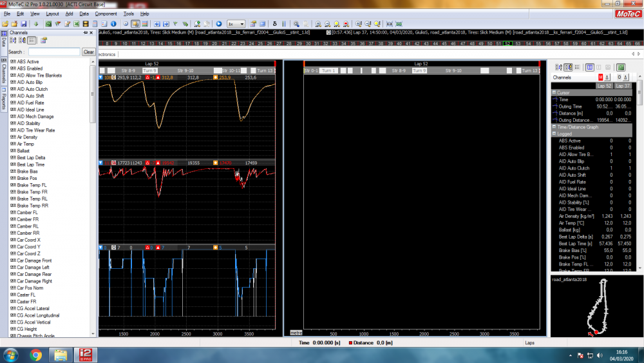Viewport: 644px width, 363px height.
Task: Select lap 37 in the lap strip
Action: pos(372,43)
